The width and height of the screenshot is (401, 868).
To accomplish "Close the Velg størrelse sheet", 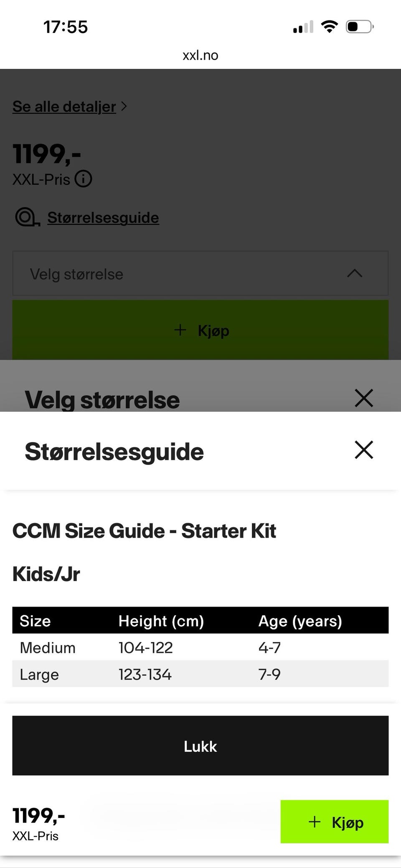I will click(x=363, y=398).
